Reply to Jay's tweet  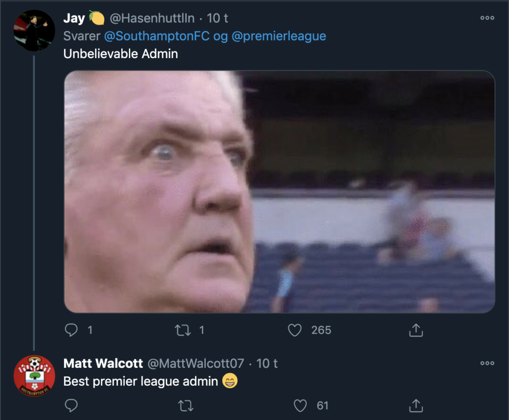point(72,330)
